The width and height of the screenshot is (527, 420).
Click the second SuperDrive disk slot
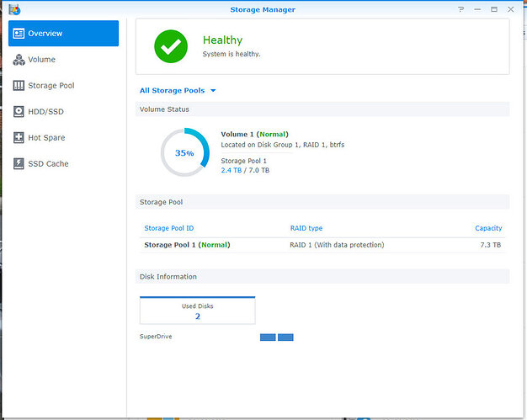[x=285, y=337]
